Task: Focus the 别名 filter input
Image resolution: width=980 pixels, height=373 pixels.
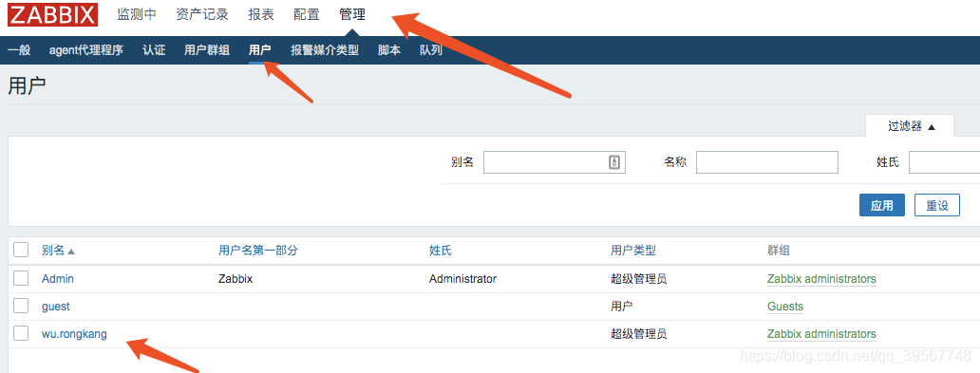Action: (555, 162)
